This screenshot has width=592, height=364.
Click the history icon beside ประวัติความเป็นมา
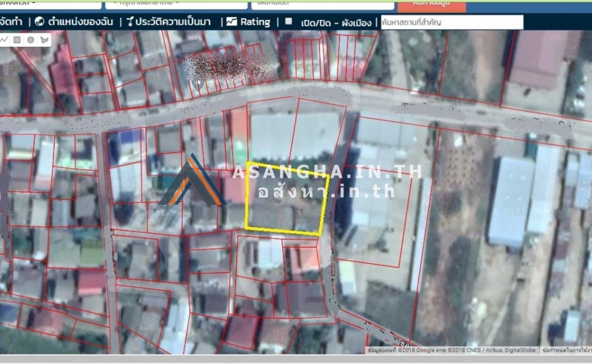click(x=129, y=21)
